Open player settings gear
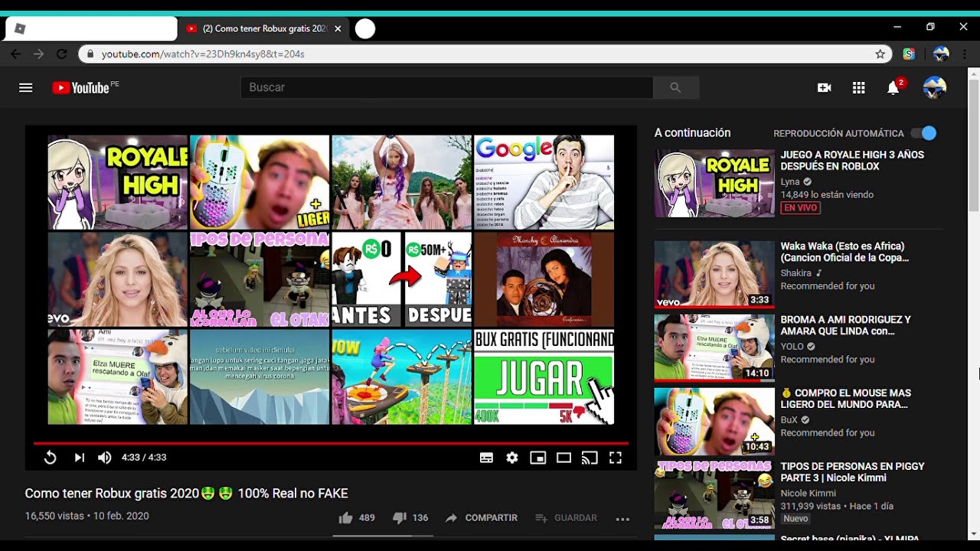The width and height of the screenshot is (980, 551). pyautogui.click(x=512, y=458)
